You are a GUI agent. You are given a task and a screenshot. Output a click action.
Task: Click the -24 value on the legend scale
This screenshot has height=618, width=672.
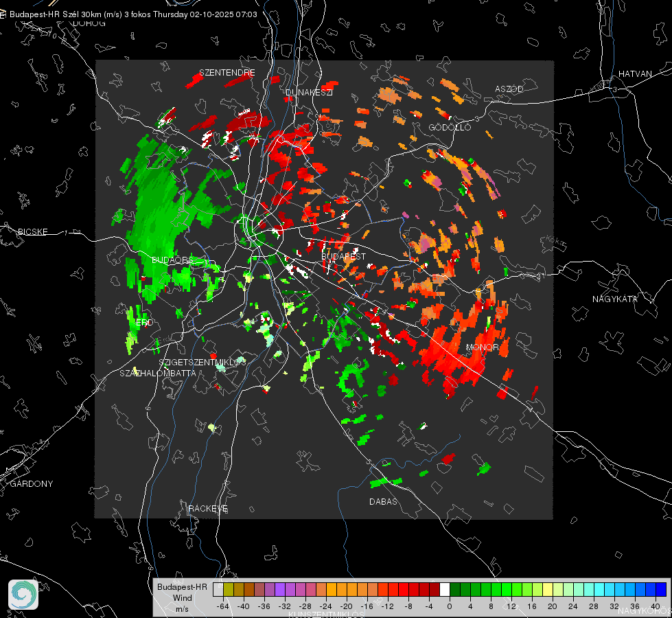(x=326, y=606)
